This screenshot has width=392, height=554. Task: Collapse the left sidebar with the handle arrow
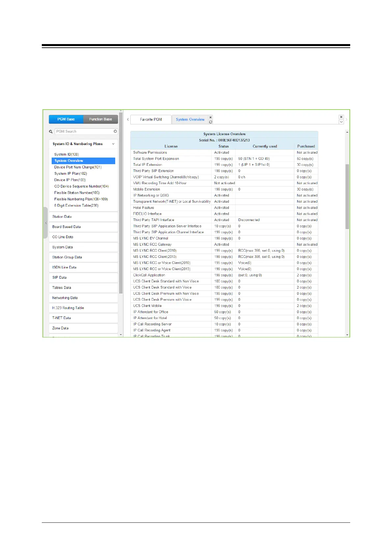coord(46,223)
